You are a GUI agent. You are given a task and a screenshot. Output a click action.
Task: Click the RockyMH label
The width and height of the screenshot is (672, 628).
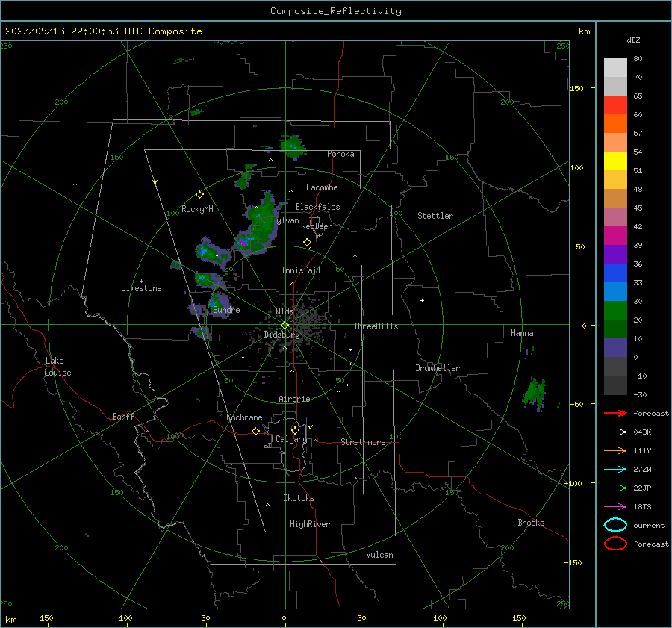pyautogui.click(x=197, y=209)
